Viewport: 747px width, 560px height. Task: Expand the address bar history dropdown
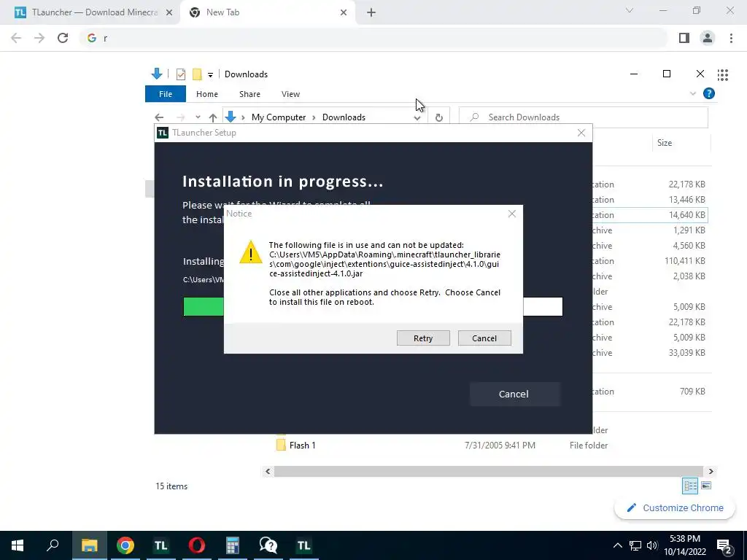[417, 117]
